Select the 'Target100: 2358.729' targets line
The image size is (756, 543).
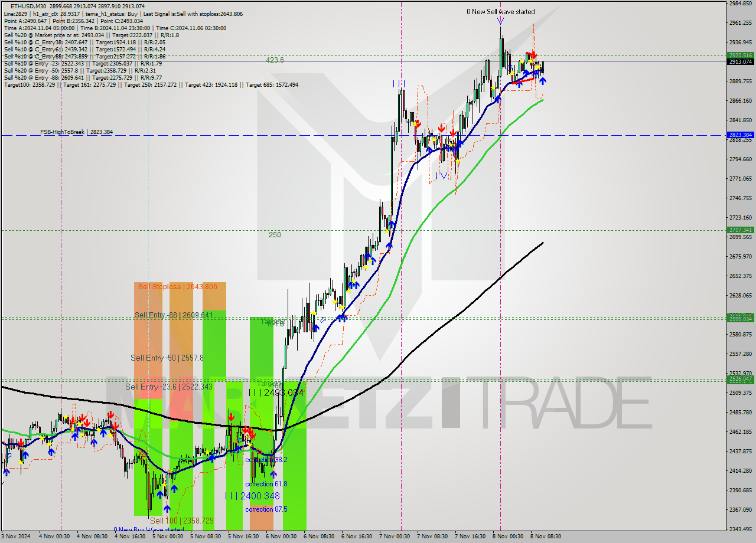(151, 84)
